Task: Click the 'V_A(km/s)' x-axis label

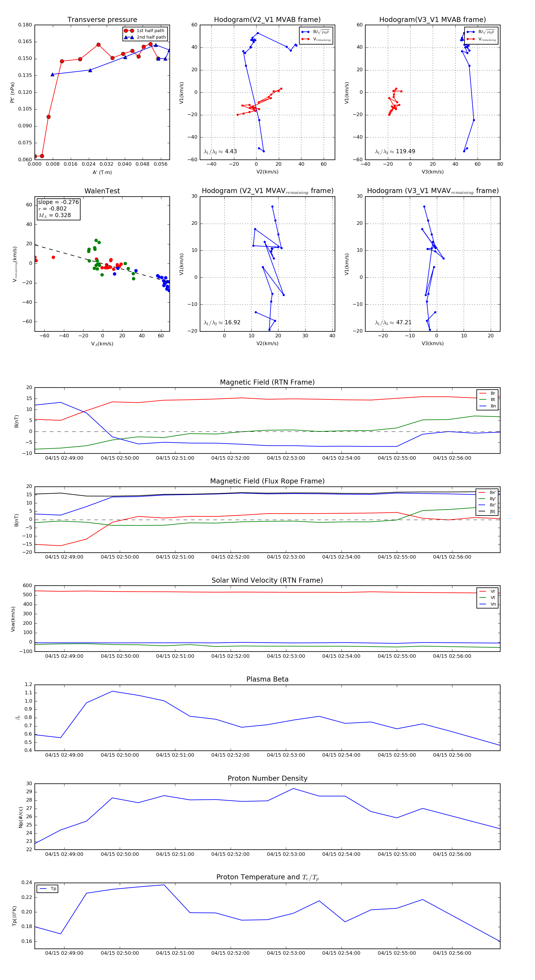Action: click(x=102, y=344)
